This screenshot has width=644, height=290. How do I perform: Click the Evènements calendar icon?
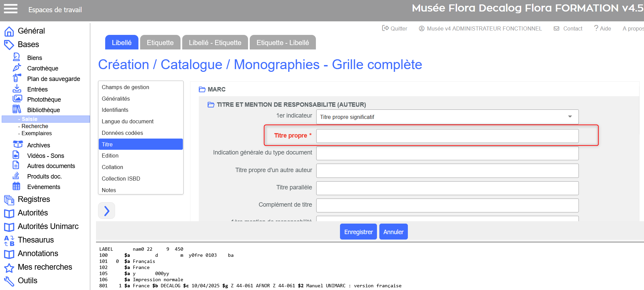(16, 186)
